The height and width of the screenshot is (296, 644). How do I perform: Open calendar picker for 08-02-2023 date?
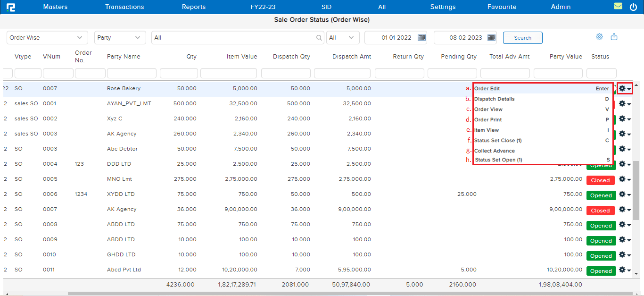pos(491,38)
